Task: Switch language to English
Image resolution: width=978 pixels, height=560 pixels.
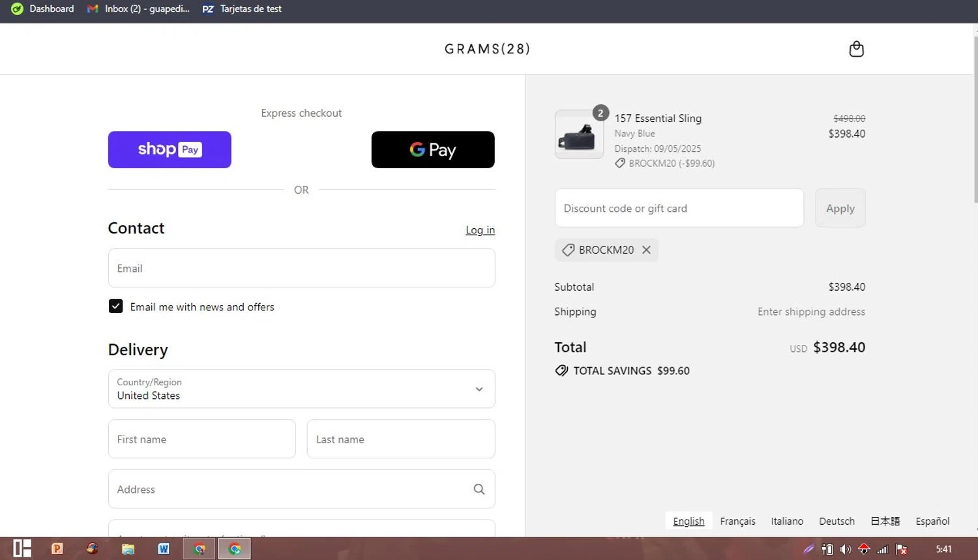Action: [x=689, y=521]
